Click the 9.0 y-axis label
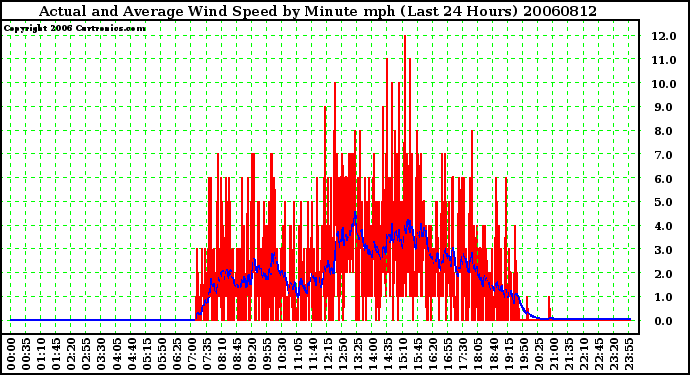 tap(664, 107)
